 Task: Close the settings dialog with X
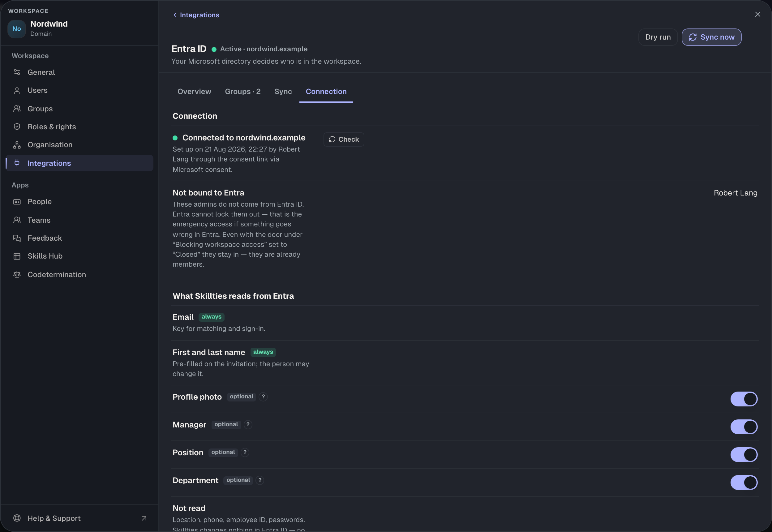pyautogui.click(x=757, y=14)
